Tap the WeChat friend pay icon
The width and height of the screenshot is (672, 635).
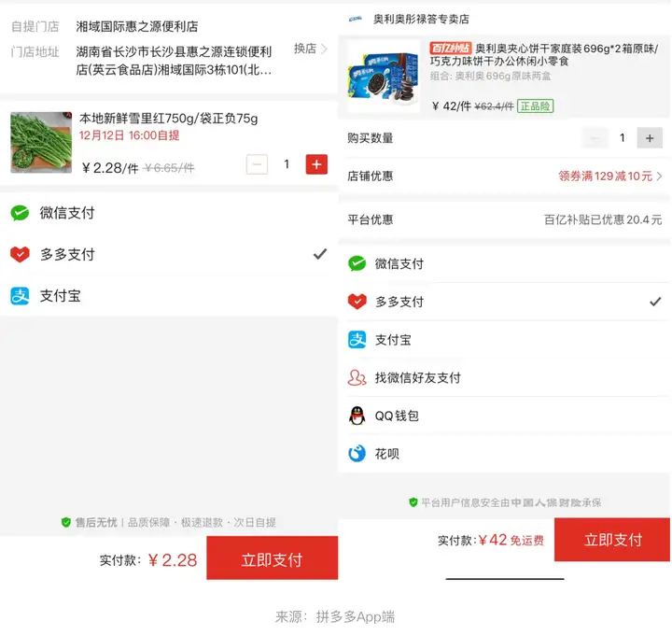coord(357,378)
